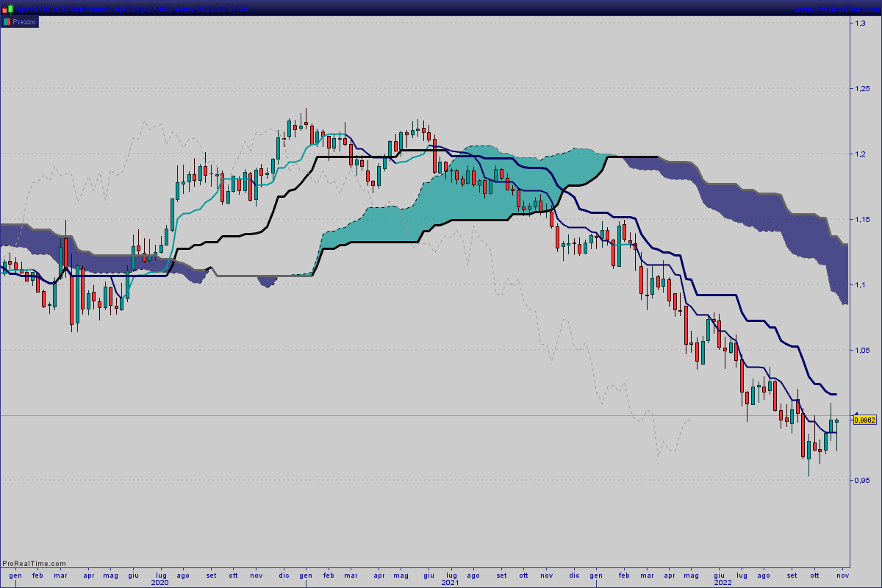882x588 pixels.
Task: Click the last teal candlestick on the chart
Action: 836,420
